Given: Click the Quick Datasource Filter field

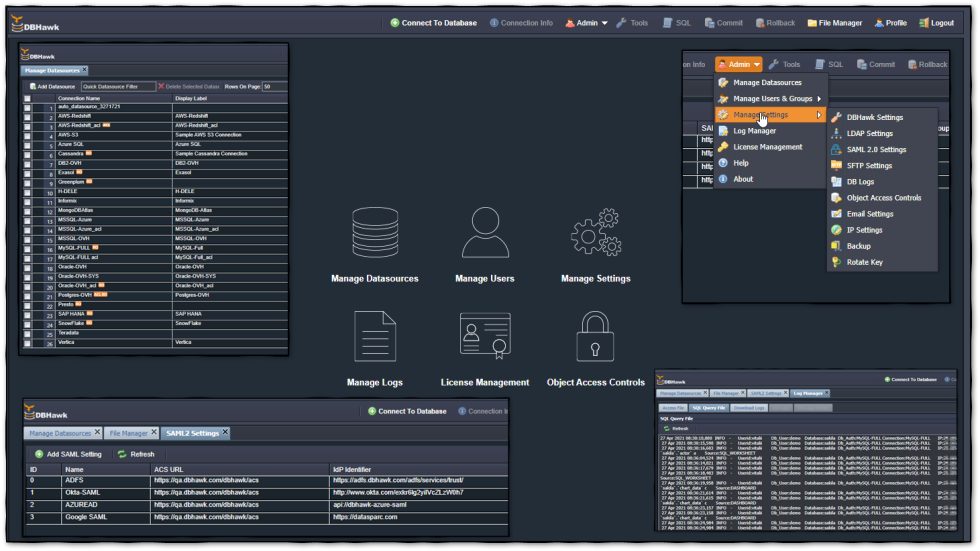Looking at the screenshot, I should click(x=117, y=87).
